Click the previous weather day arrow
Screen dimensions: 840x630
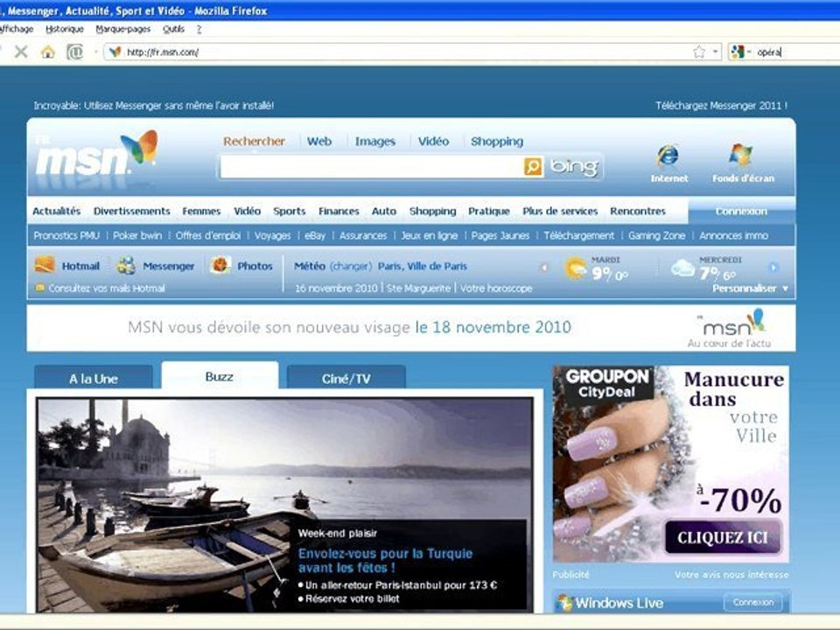pyautogui.click(x=543, y=268)
